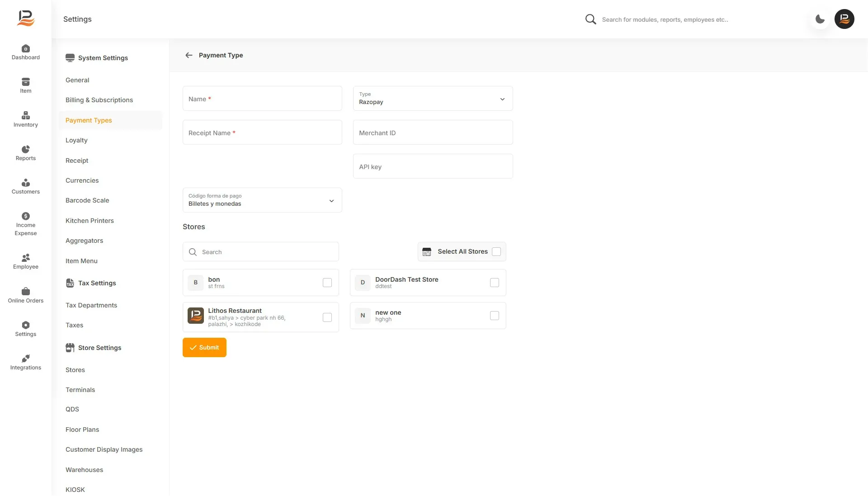This screenshot has height=496, width=868.
Task: Open Currencies menu item
Action: click(82, 180)
